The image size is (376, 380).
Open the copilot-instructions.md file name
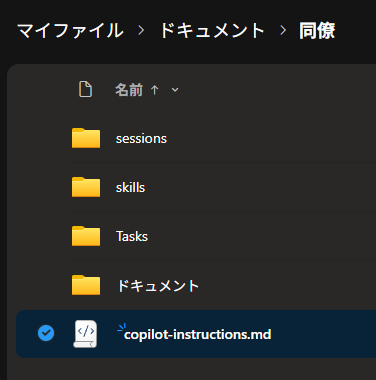[x=197, y=334]
